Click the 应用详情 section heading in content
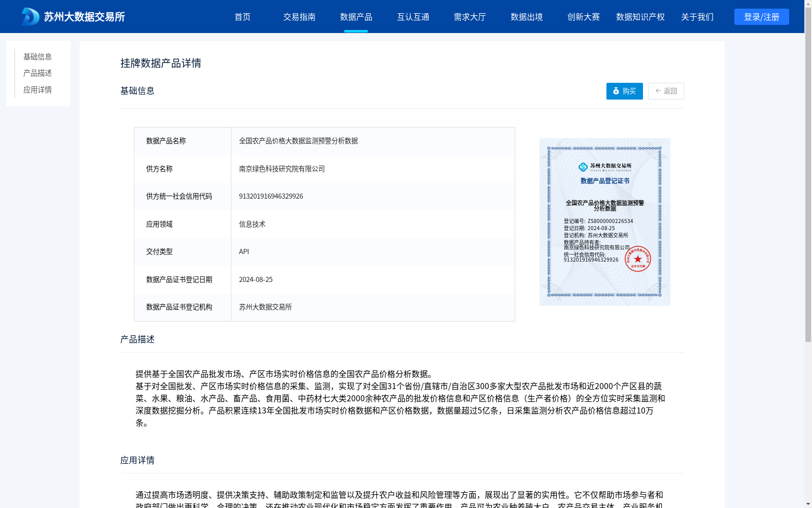Screen dimensions: 812x508 click(x=138, y=460)
